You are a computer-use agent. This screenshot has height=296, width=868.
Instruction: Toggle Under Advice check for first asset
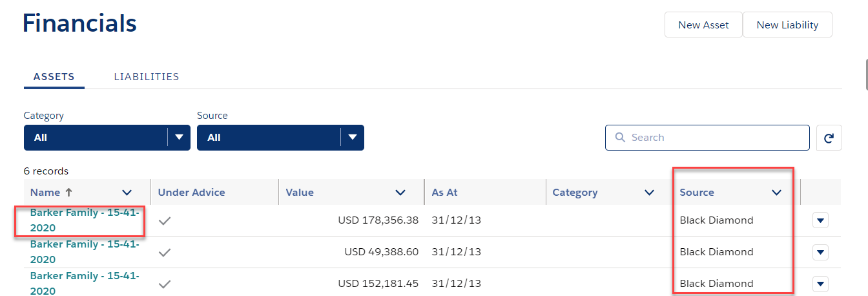pyautogui.click(x=165, y=220)
